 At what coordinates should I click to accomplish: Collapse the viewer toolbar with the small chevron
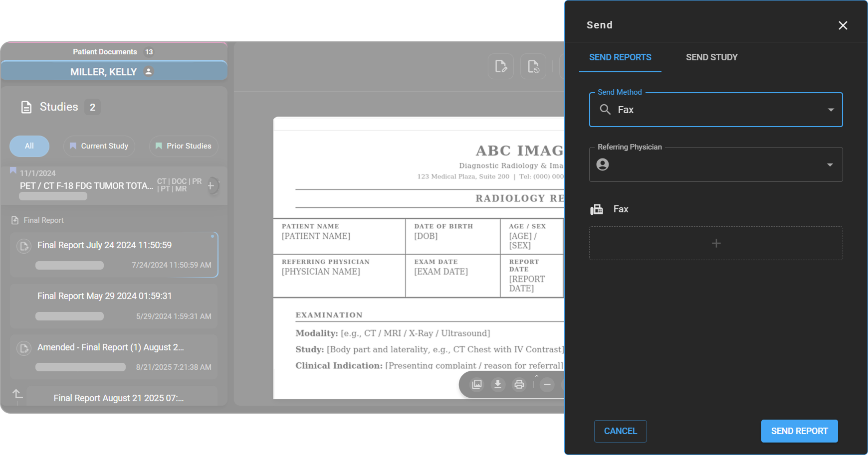537,376
